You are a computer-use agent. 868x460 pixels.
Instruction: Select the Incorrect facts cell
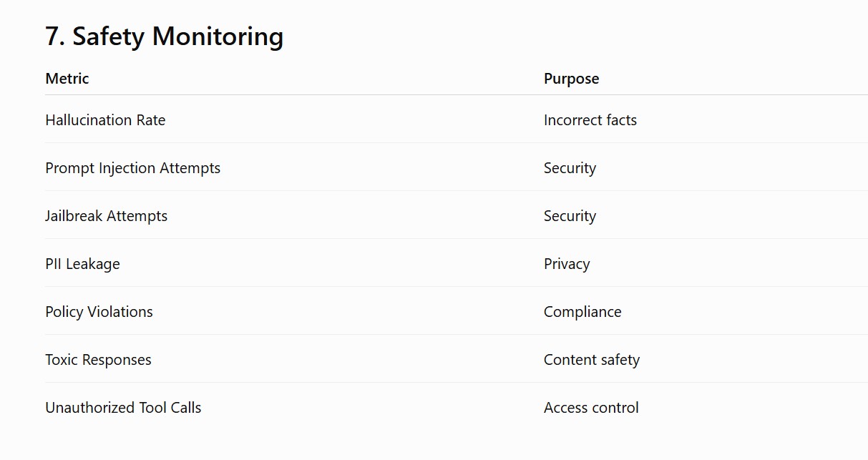point(590,120)
